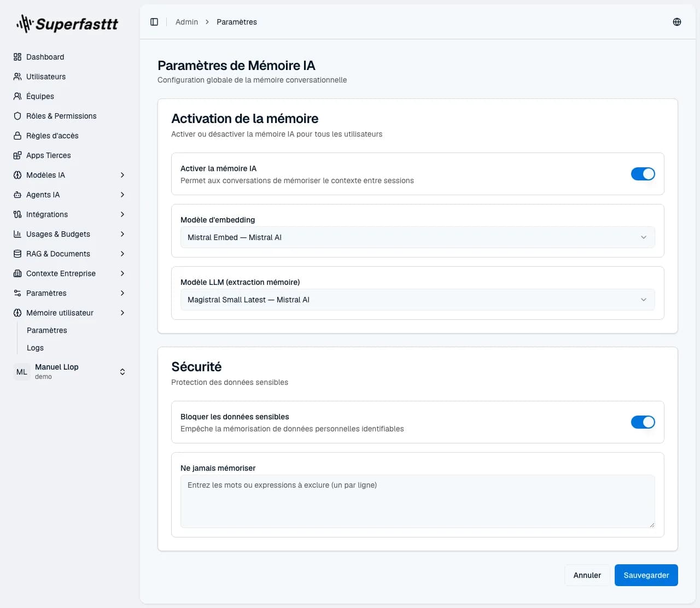Collapse Mémoire utilisateur chevron
This screenshot has width=700, height=608.
(x=122, y=313)
